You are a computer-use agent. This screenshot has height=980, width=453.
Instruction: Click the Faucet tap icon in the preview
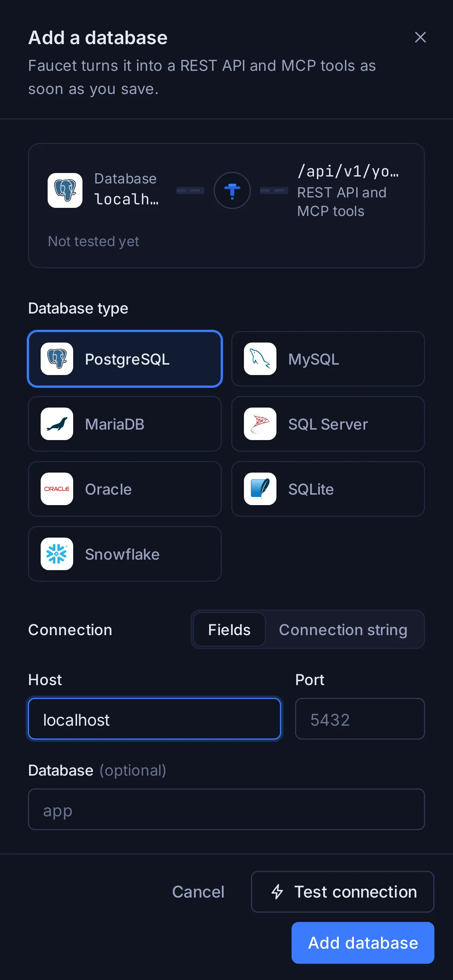click(x=232, y=190)
